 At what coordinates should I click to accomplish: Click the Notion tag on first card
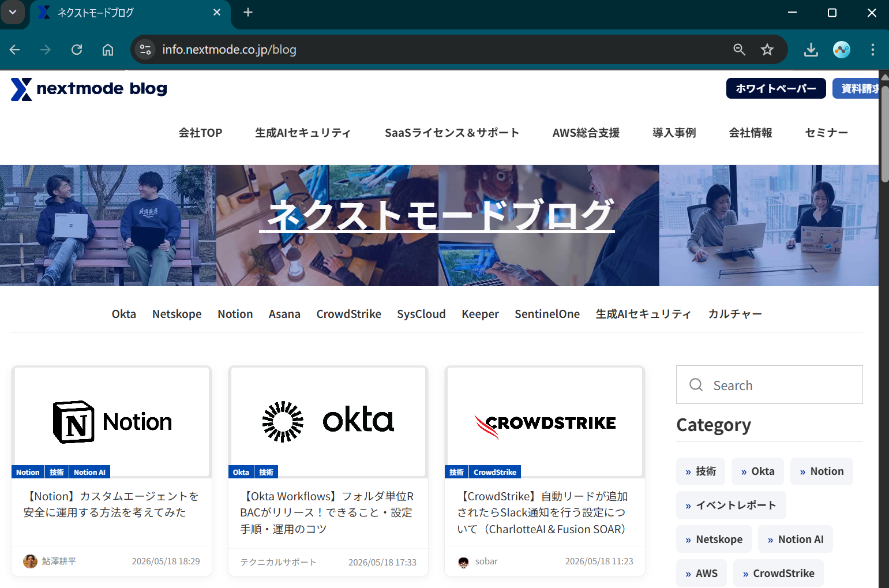click(28, 472)
